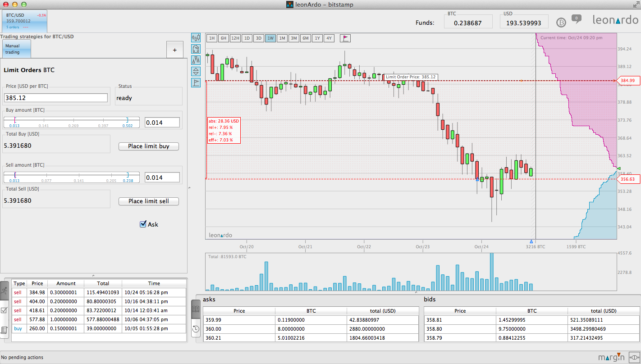The image size is (641, 364).
Task: Select the active 1W timeframe
Action: click(x=270, y=38)
